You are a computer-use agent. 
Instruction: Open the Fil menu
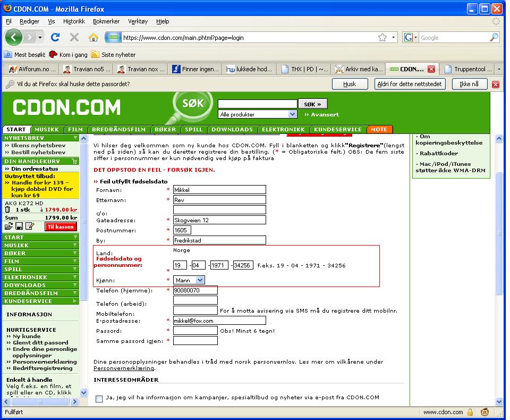(x=9, y=21)
